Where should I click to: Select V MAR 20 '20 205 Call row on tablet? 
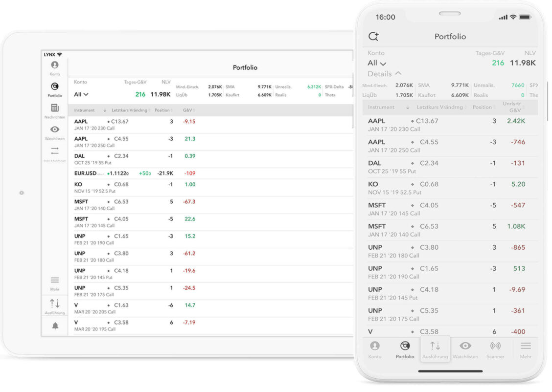[210, 308]
